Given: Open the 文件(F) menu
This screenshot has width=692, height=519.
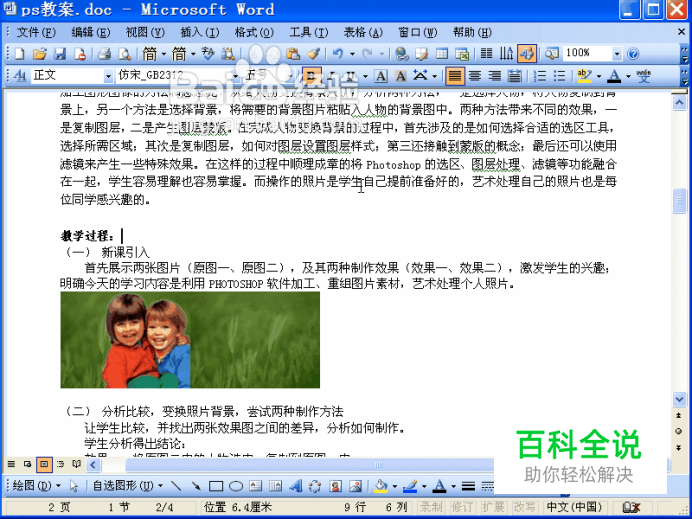Looking at the screenshot, I should coord(36,32).
